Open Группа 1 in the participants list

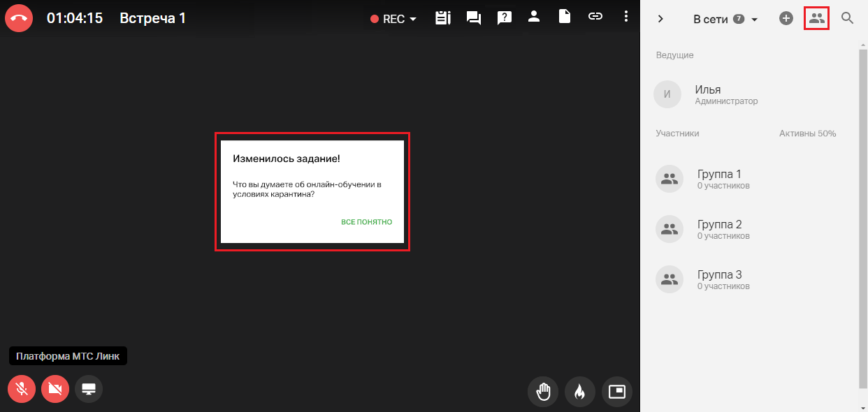point(749,179)
